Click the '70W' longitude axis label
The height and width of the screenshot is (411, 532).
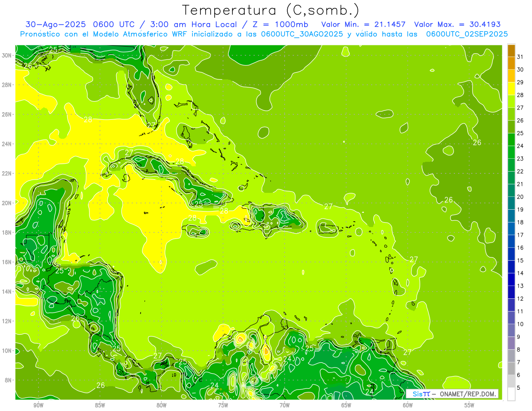coord(285,405)
